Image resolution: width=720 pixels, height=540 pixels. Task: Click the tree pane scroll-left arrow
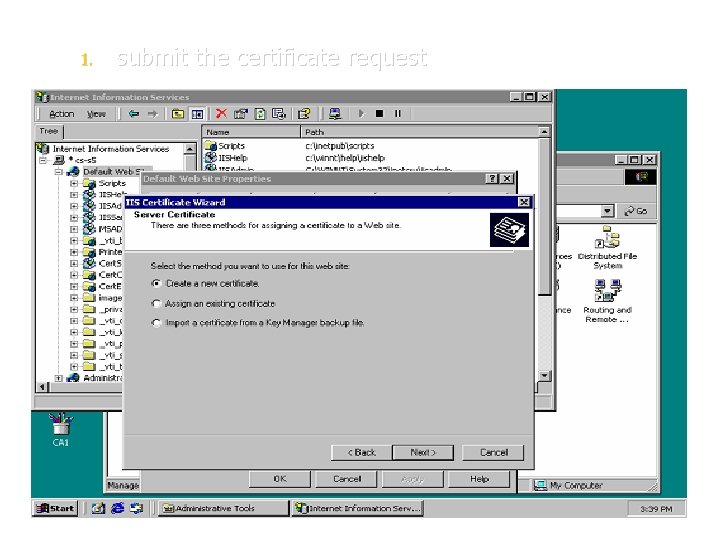(42, 387)
